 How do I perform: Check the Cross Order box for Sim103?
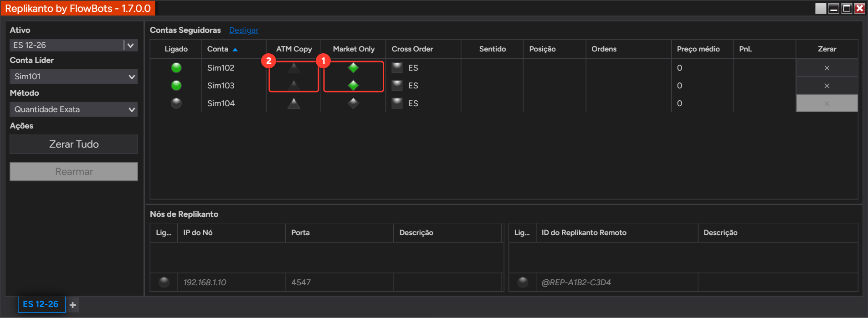click(397, 85)
